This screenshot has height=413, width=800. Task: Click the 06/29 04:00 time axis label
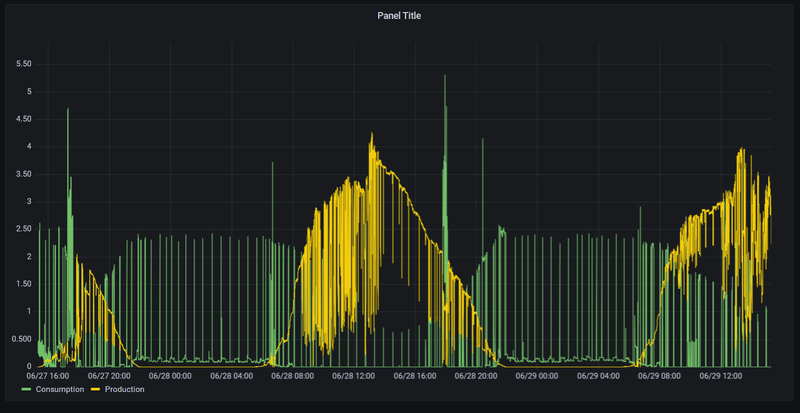598,376
